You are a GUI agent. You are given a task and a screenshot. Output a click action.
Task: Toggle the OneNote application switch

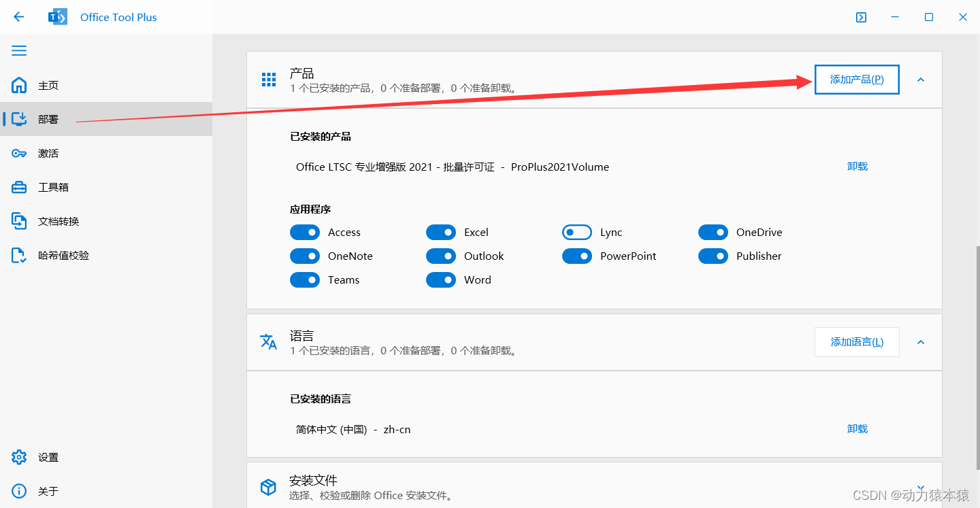coord(305,256)
